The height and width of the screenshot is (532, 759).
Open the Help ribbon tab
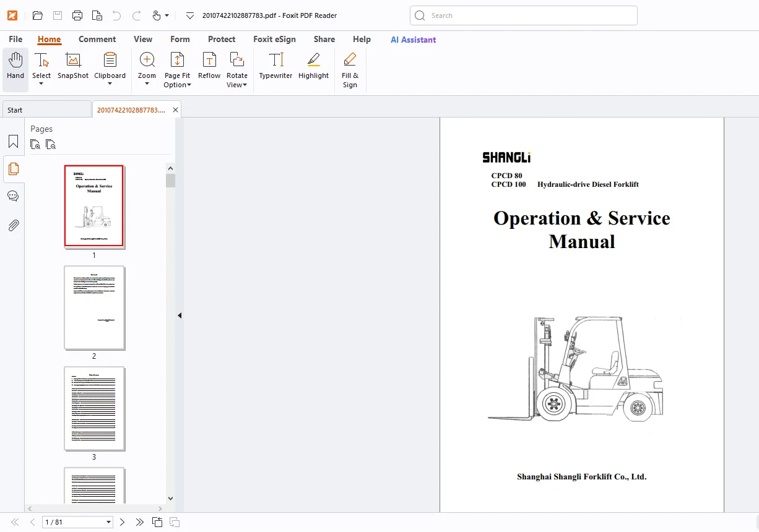click(362, 39)
